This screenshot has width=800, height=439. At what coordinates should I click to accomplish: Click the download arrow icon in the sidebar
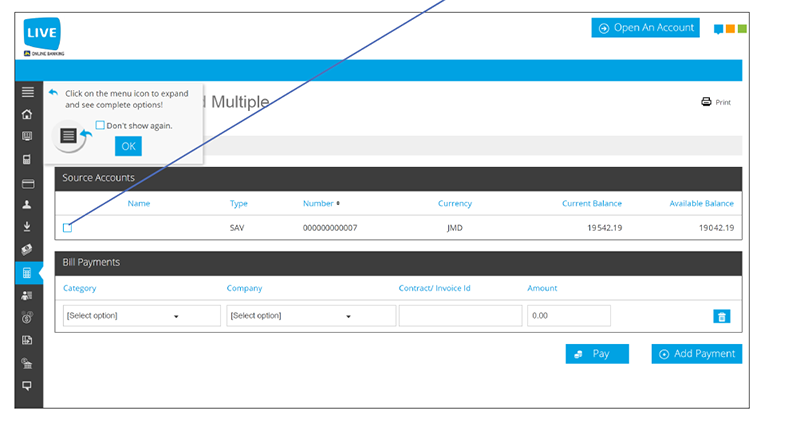coord(27,226)
